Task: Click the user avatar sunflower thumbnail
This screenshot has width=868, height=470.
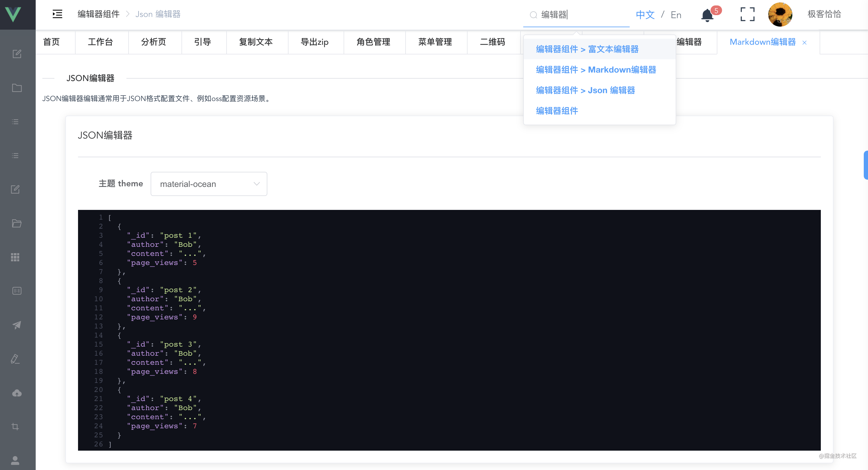Action: point(780,14)
